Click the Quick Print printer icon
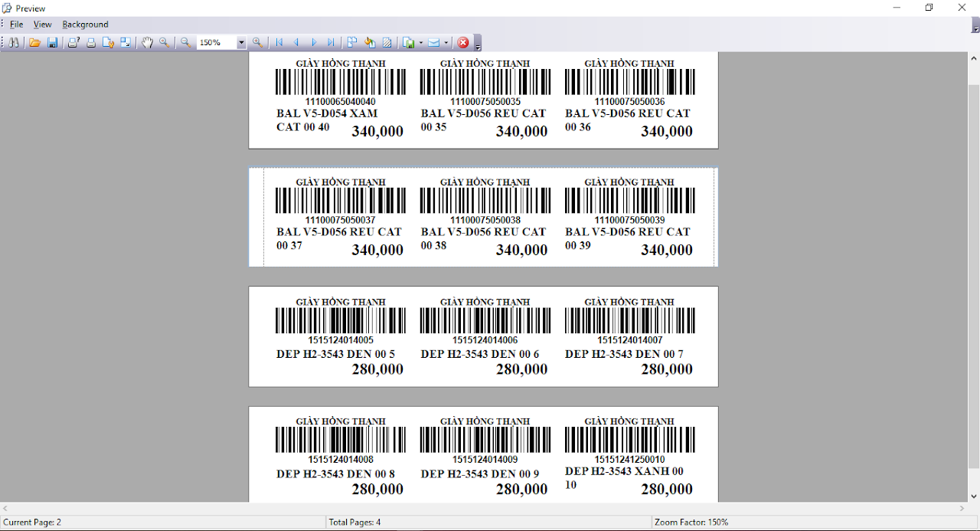 tap(91, 43)
